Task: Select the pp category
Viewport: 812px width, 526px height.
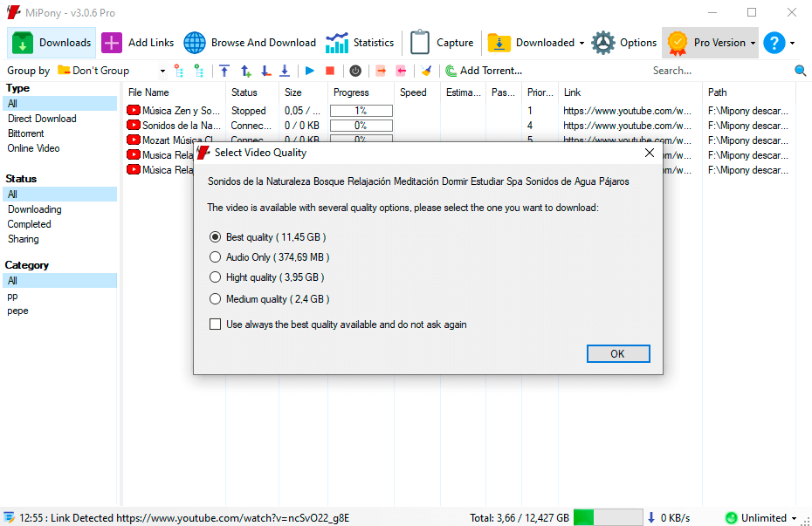Action: [x=12, y=296]
